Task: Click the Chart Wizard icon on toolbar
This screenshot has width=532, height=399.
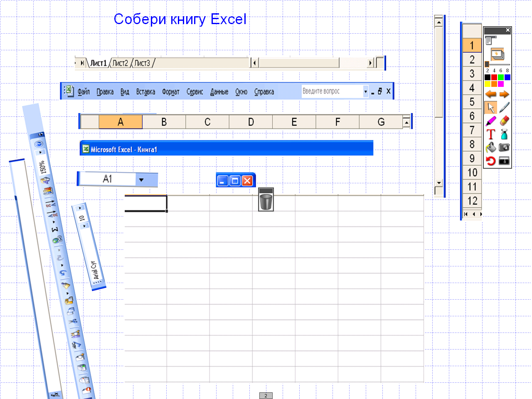Action: (x=47, y=191)
